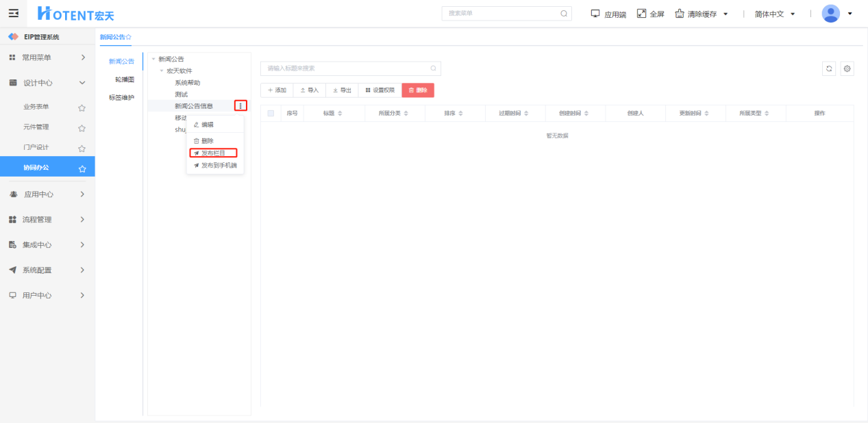Open table column settings via the gear icon
This screenshot has width=868, height=423.
click(x=847, y=68)
